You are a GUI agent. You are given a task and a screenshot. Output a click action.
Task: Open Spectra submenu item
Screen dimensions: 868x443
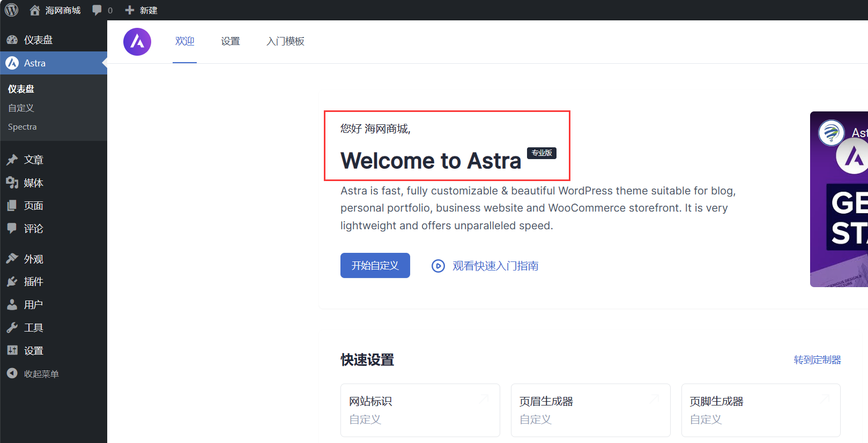[23, 127]
